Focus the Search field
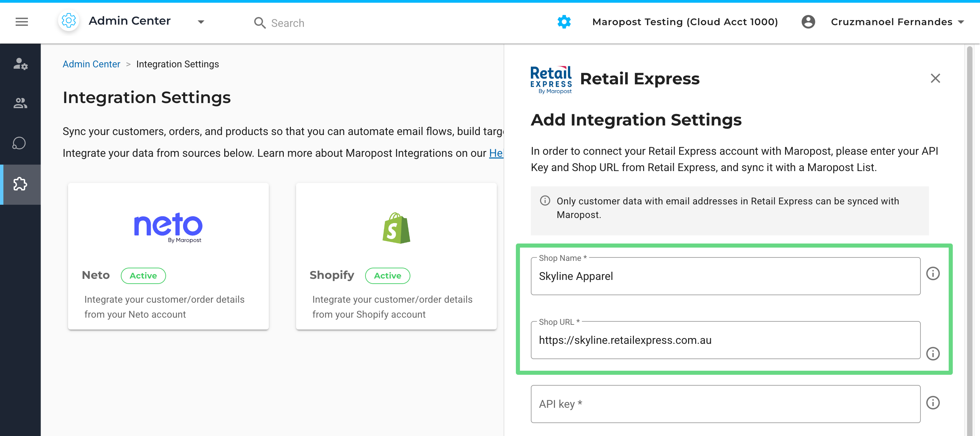 click(x=288, y=23)
